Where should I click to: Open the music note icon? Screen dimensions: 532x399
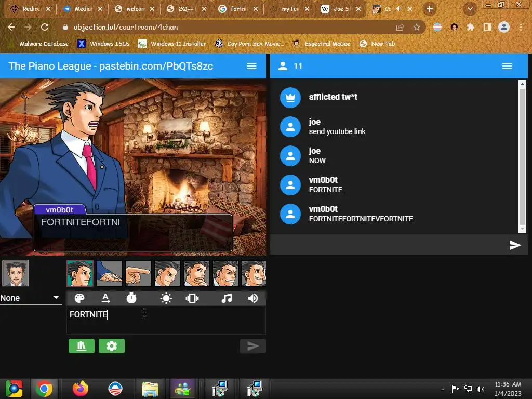(227, 298)
